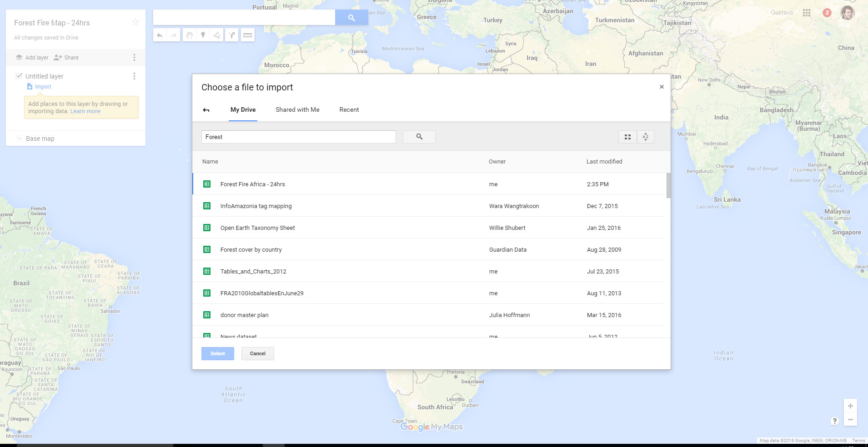Switch file list to grid view
The image size is (868, 447).
(x=627, y=137)
